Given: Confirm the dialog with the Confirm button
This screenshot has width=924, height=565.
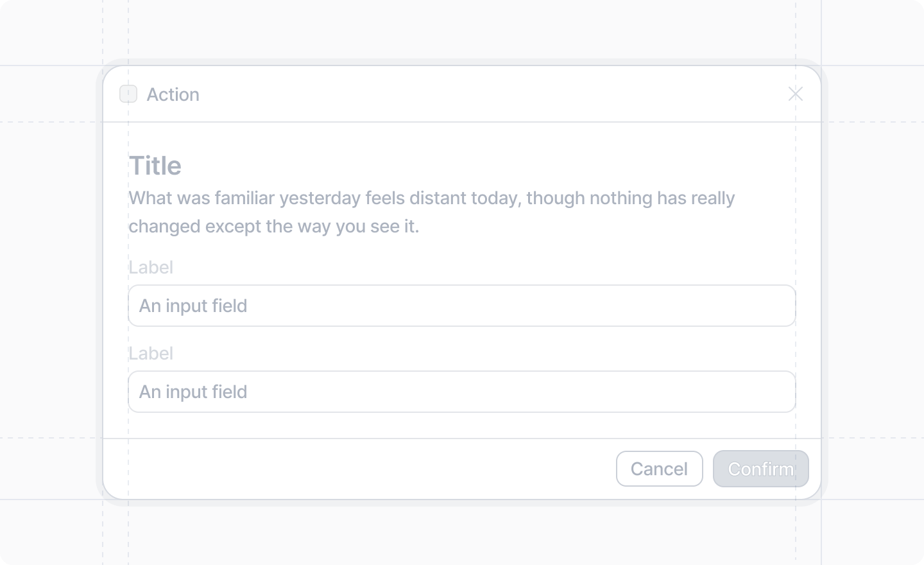Looking at the screenshot, I should [x=761, y=469].
